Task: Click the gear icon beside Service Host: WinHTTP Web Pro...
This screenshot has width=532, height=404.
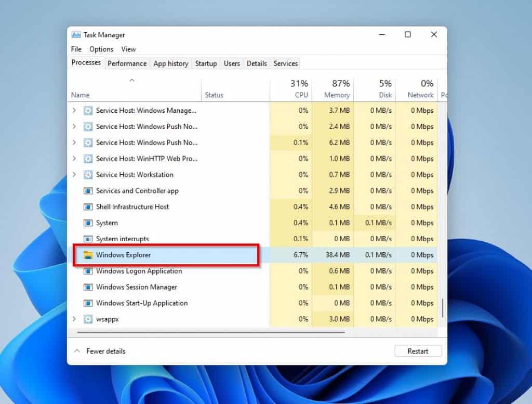Action: pyautogui.click(x=88, y=159)
